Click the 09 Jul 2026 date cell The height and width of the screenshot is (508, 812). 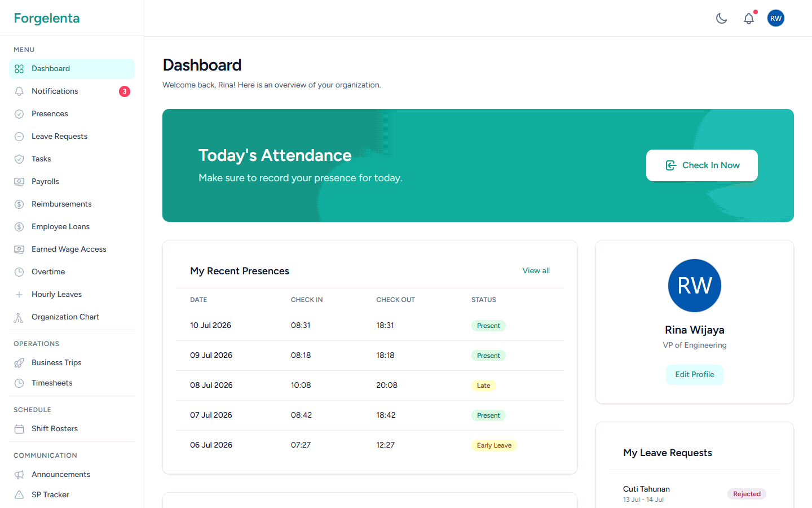[211, 356]
